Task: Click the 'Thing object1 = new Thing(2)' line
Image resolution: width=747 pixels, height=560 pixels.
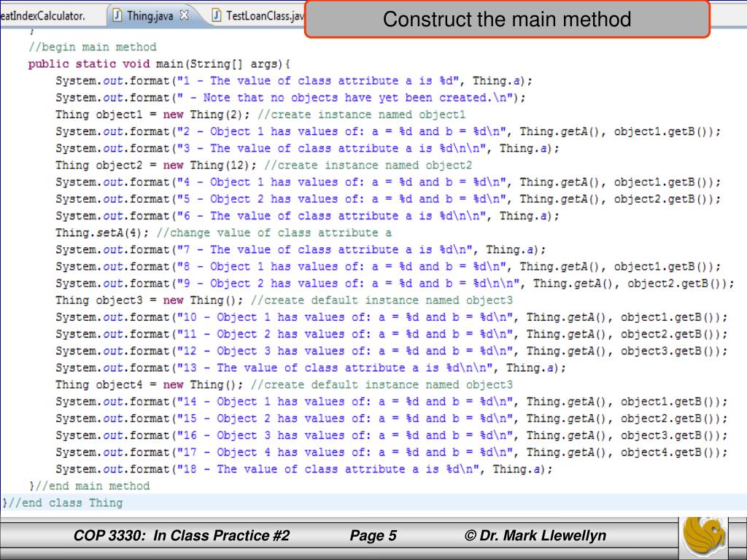Action: click(260, 114)
